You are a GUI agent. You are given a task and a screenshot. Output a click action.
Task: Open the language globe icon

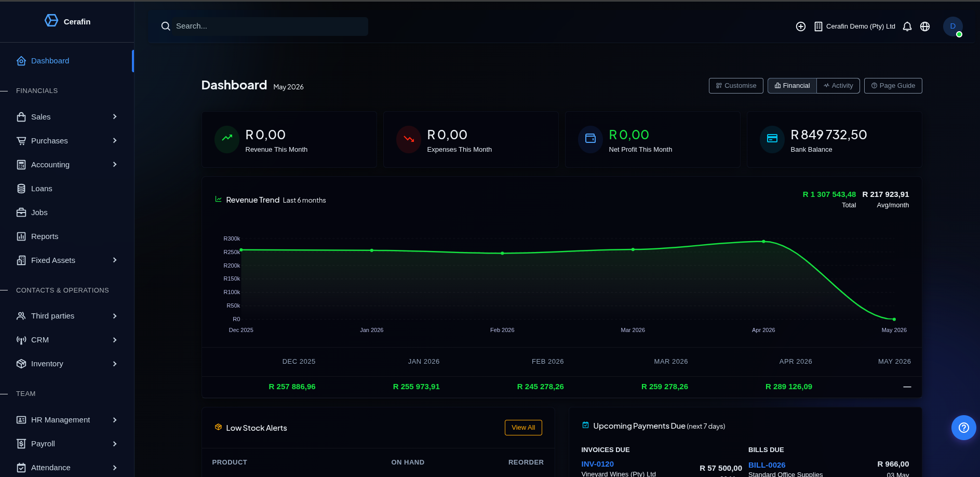(925, 27)
